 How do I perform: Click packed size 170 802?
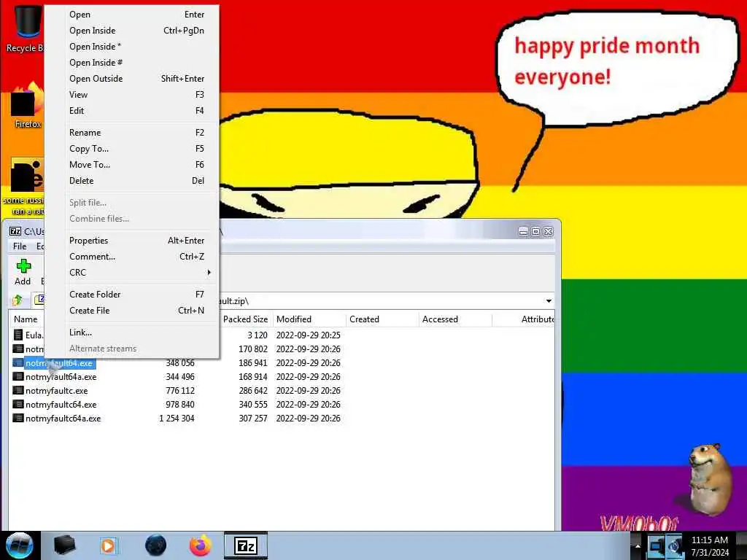pos(253,349)
